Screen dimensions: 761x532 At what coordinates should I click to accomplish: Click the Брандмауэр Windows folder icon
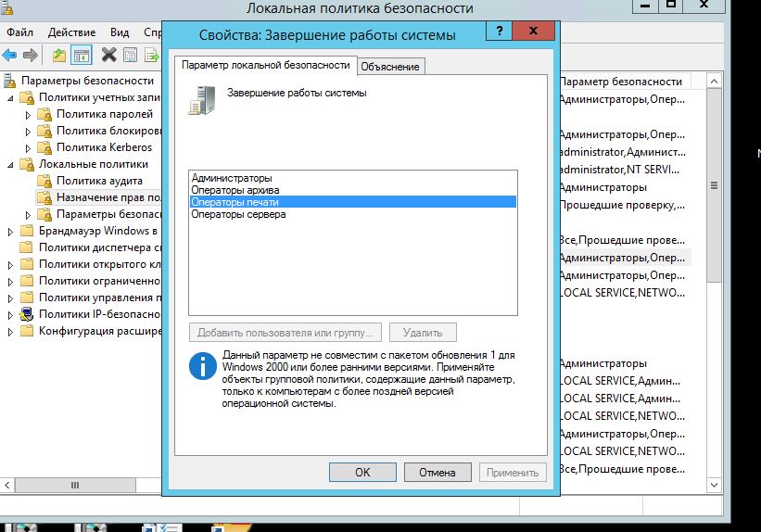coord(27,231)
